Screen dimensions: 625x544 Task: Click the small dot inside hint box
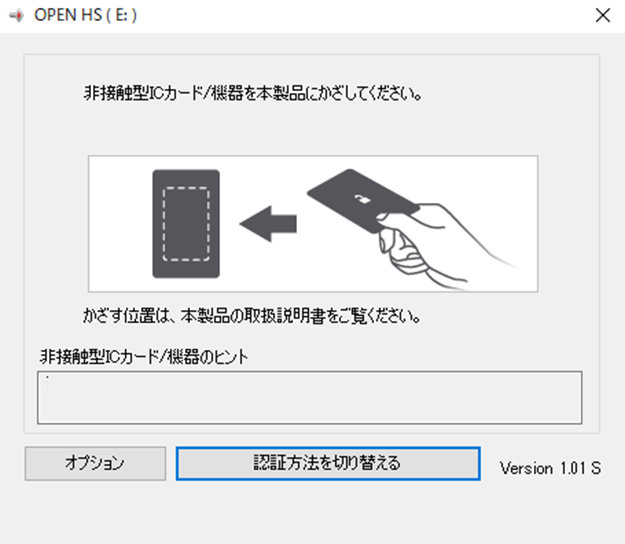tap(47, 377)
